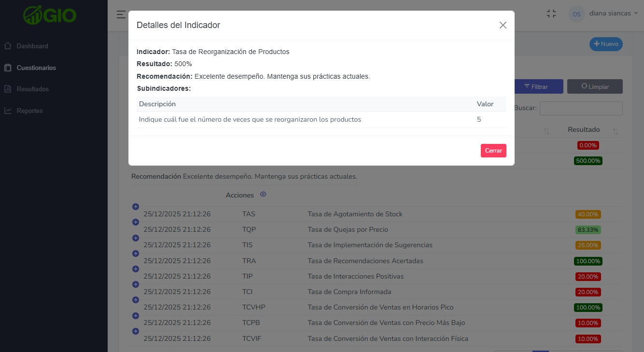Click the plus icon beside the TQP row

(136, 222)
